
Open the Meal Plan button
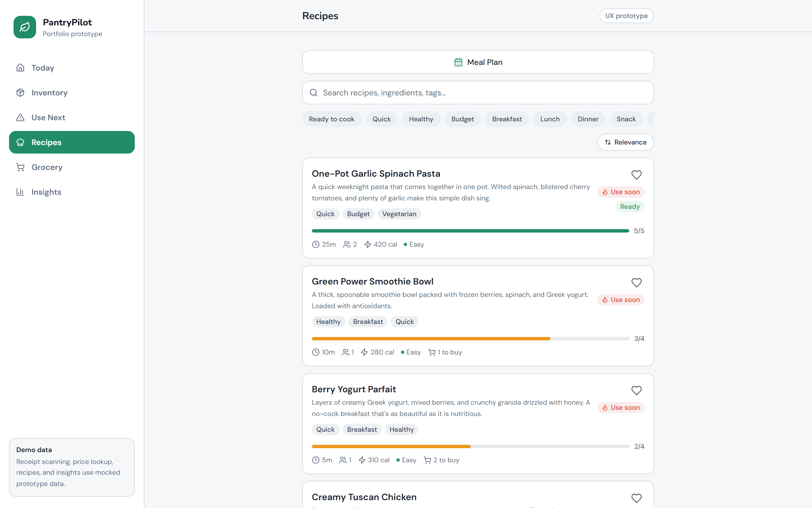[478, 62]
